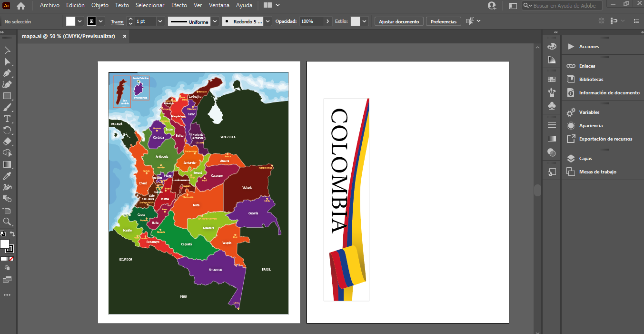This screenshot has height=334, width=644.
Task: Swap fill and stroke colors
Action: tap(12, 234)
